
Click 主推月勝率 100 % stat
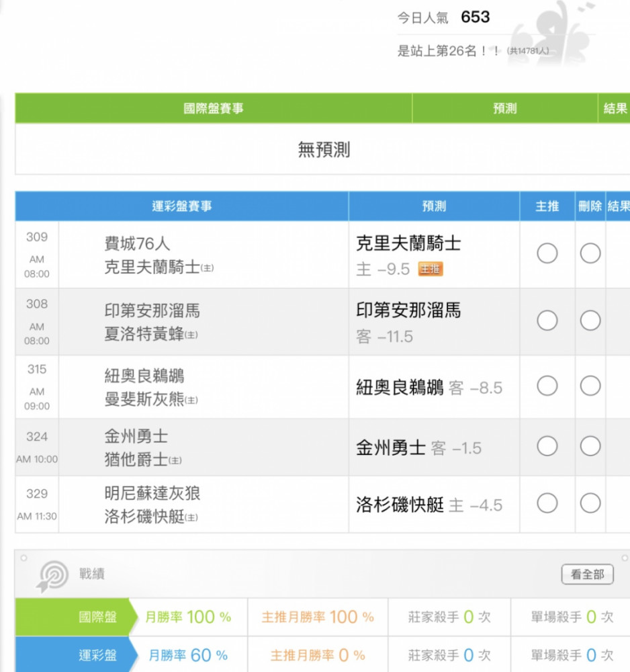point(318,617)
